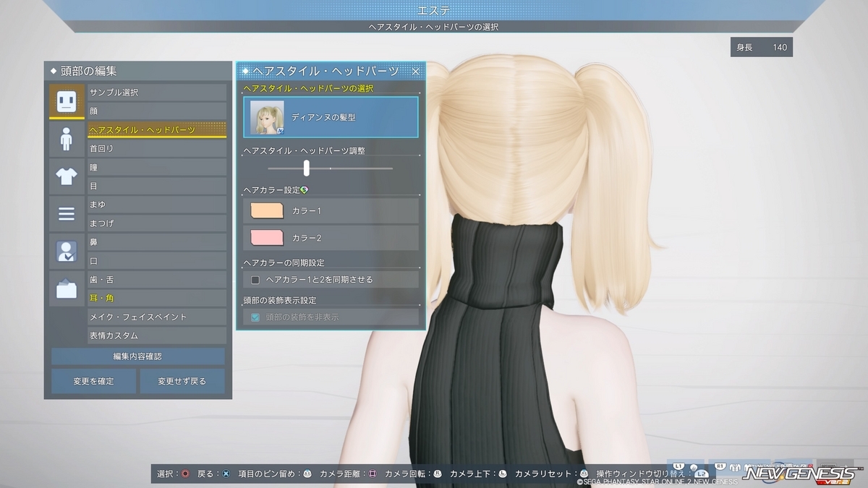This screenshot has height=488, width=868.
Task: Open the three-line list category icon
Action: pos(67,214)
